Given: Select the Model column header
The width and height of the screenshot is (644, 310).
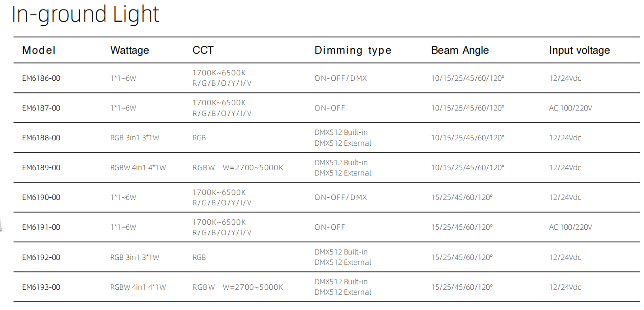Looking at the screenshot, I should pyautogui.click(x=39, y=50).
